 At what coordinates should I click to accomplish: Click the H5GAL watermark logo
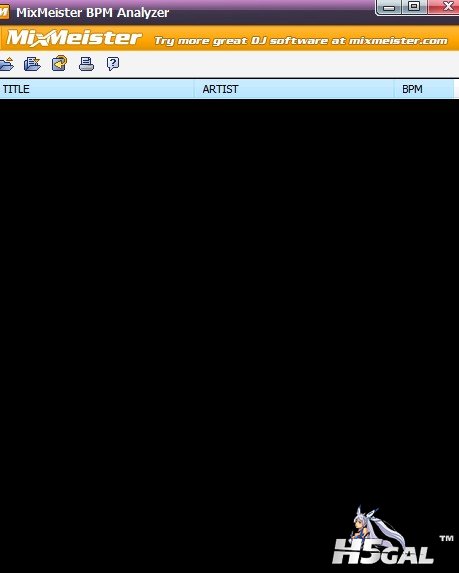383,552
